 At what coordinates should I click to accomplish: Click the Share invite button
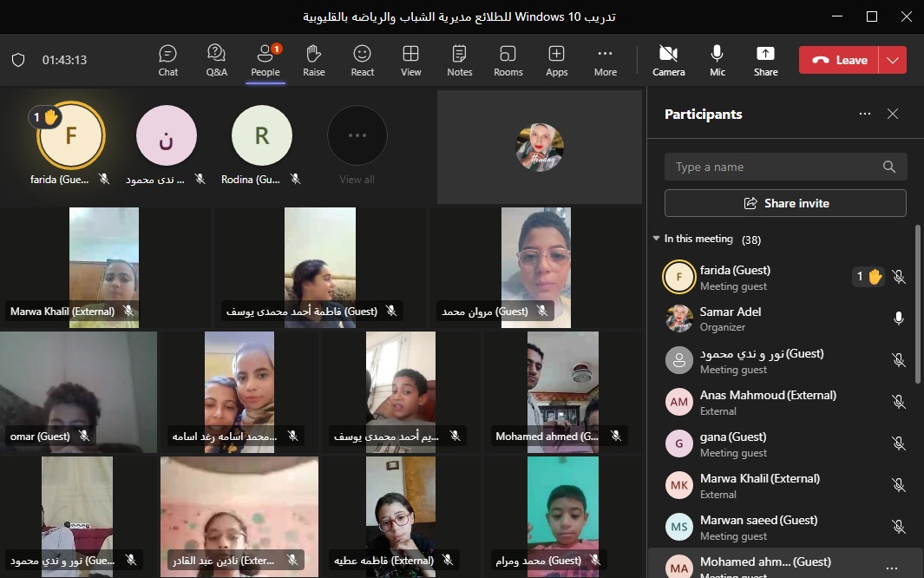tap(785, 203)
